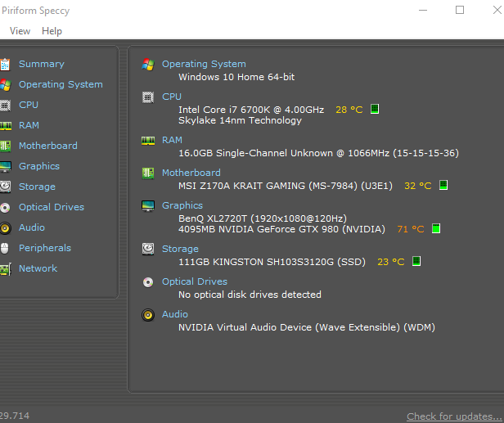Click the GPU 71 °C temperature indicator

tap(436, 229)
